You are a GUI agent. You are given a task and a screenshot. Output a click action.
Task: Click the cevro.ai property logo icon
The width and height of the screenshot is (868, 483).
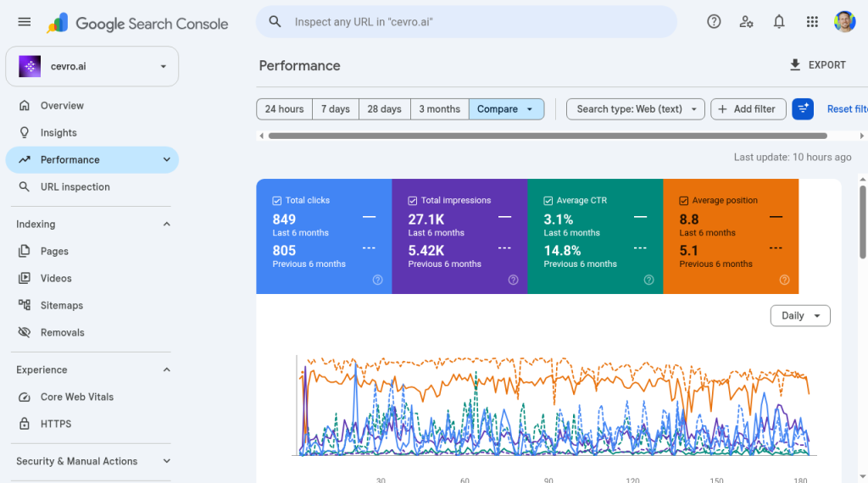click(30, 66)
